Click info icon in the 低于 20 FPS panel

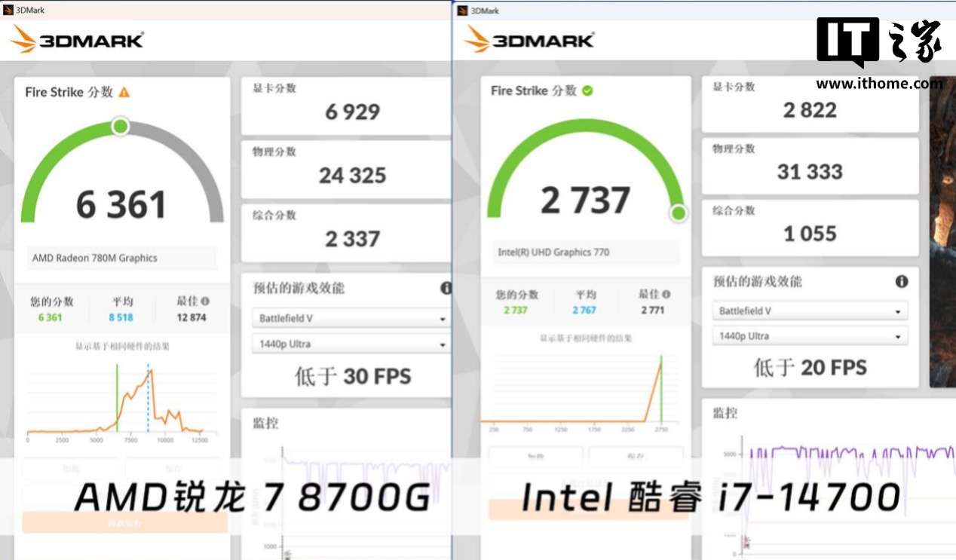coord(901,281)
